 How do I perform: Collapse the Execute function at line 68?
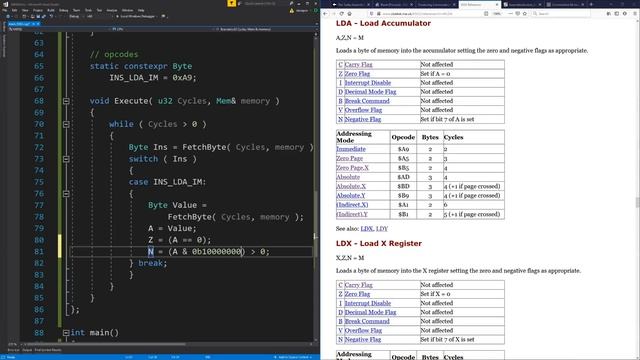[66, 101]
